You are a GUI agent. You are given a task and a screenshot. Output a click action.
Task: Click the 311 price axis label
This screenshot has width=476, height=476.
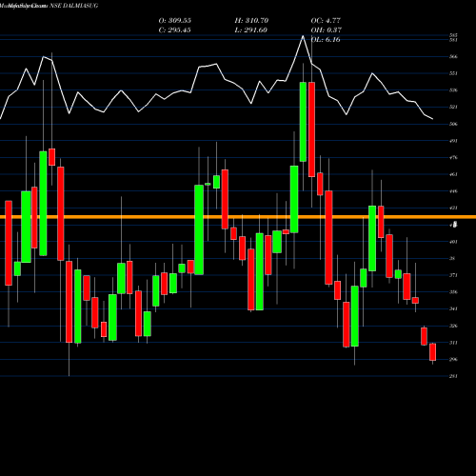tap(453, 343)
